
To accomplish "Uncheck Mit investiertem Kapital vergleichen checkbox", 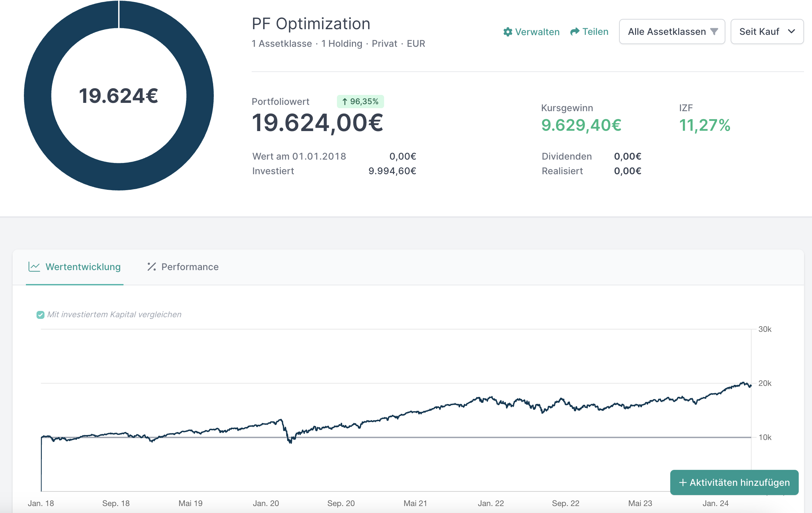I will click(x=40, y=315).
